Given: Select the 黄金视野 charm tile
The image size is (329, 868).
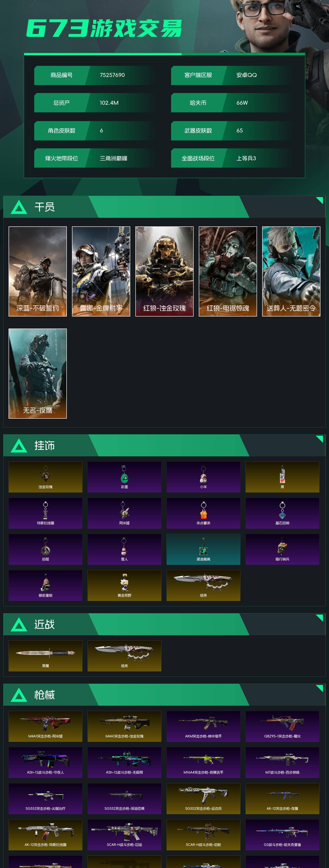Looking at the screenshot, I should [124, 585].
